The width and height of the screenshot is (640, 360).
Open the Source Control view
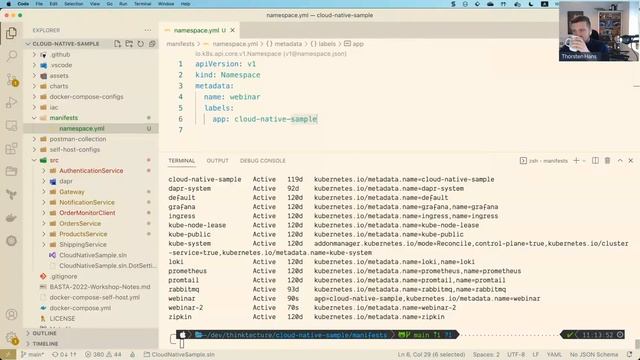11,79
